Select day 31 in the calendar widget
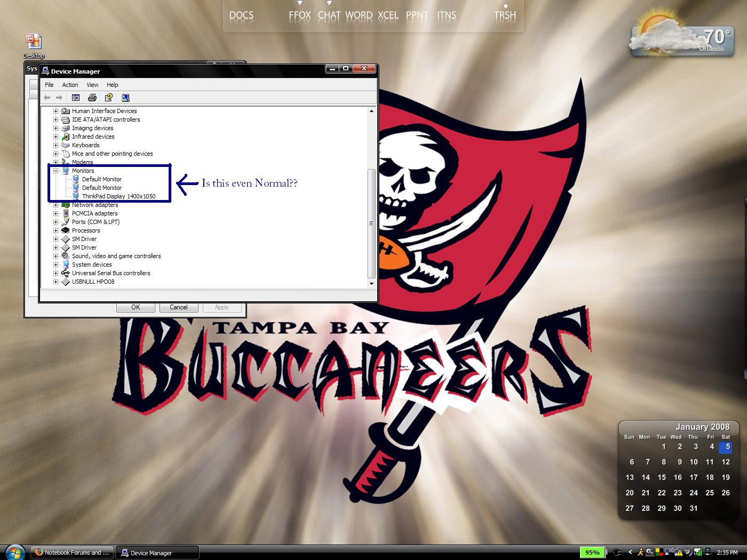The image size is (747, 560). click(694, 508)
